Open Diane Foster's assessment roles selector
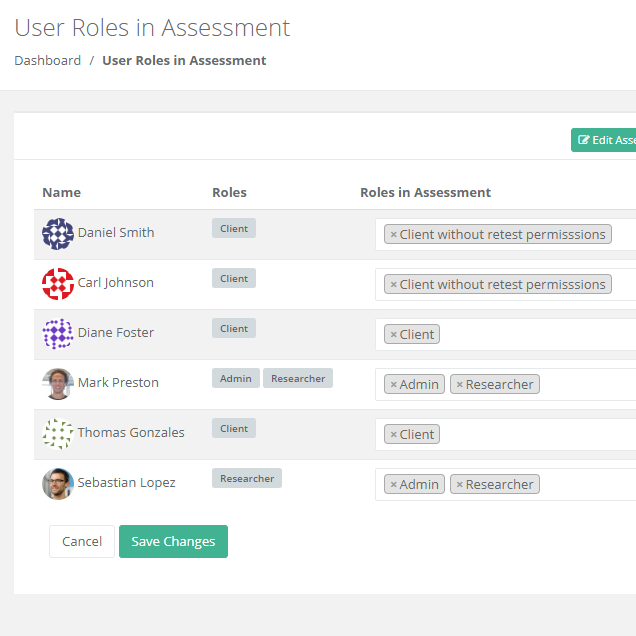Image resolution: width=636 pixels, height=636 pixels. tap(505, 335)
